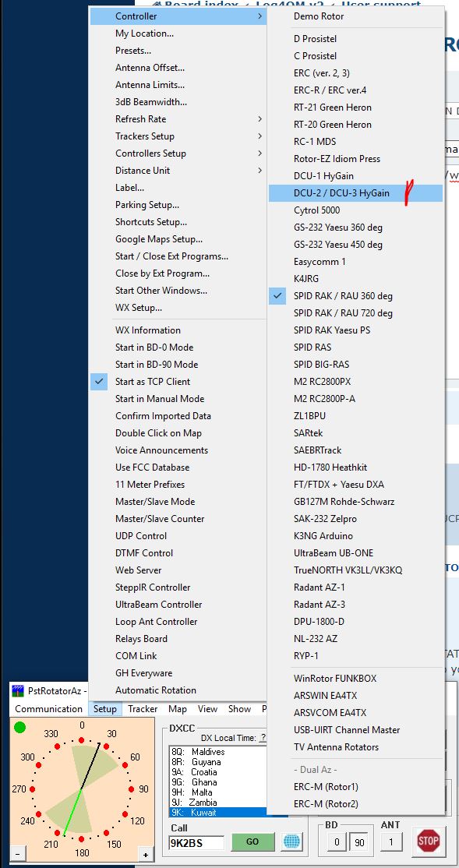Click the ANT 1 button
This screenshot has width=459, height=868.
[390, 842]
